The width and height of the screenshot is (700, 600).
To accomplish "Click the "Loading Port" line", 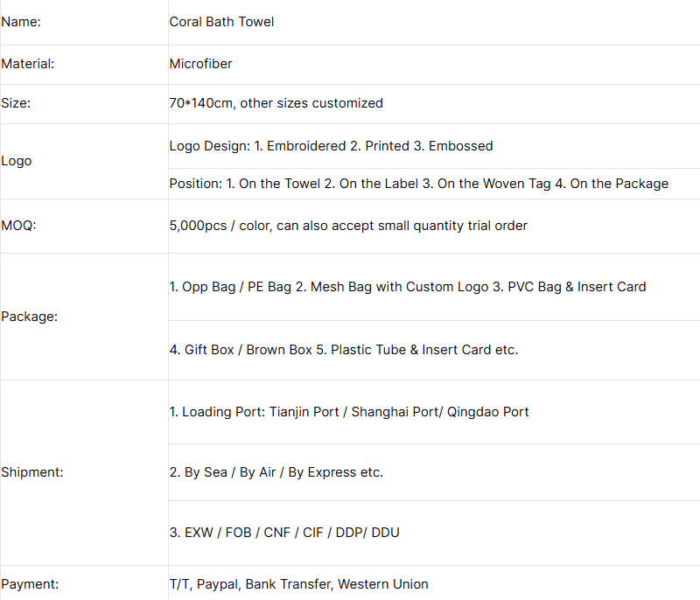I will pos(348,412).
